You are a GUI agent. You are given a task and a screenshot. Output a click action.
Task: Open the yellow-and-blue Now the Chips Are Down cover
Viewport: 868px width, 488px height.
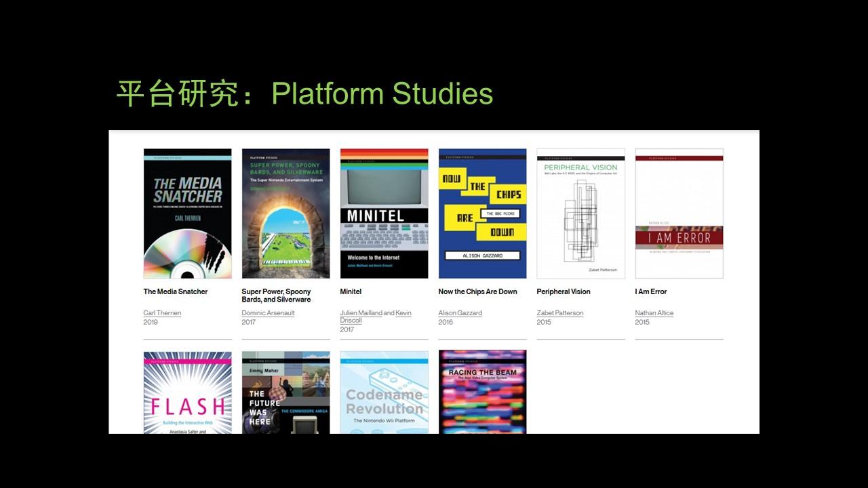pos(482,213)
